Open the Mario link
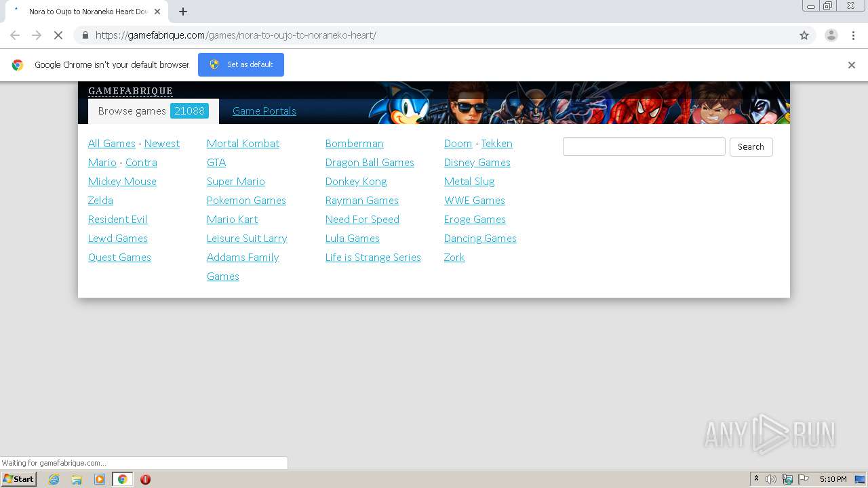Image resolution: width=868 pixels, height=488 pixels. tap(102, 163)
